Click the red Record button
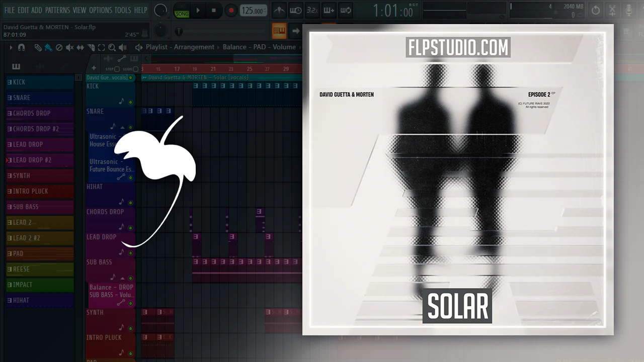The height and width of the screenshot is (362, 644). coord(231,11)
